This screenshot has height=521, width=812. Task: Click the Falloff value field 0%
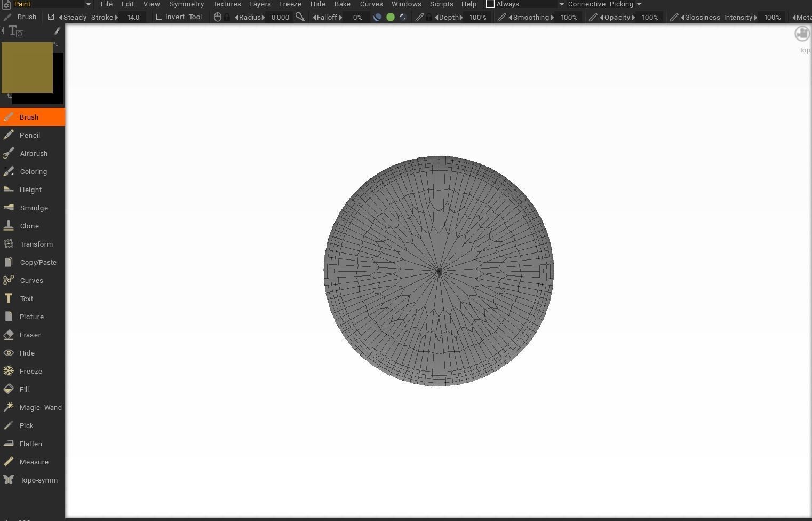pos(357,17)
